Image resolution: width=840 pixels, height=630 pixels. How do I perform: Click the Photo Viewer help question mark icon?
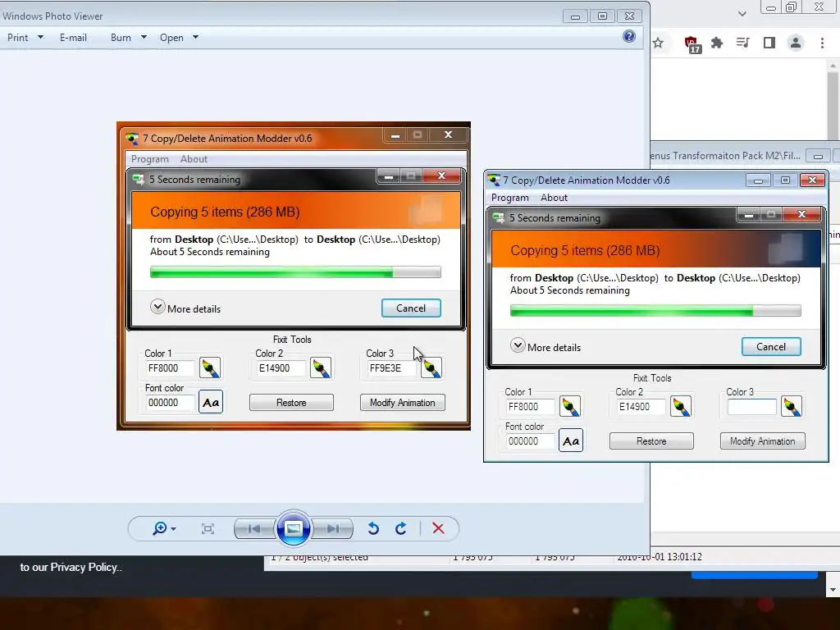[629, 36]
